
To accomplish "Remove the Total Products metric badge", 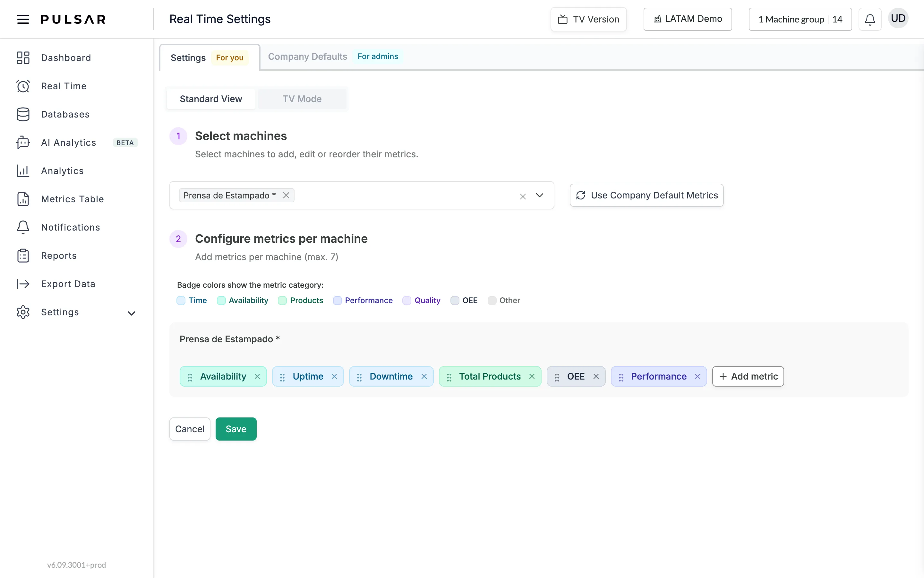I will [532, 377].
